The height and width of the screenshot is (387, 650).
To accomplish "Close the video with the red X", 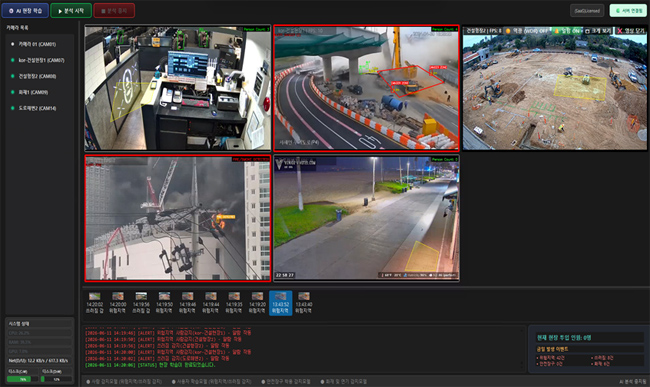I will pos(631,31).
